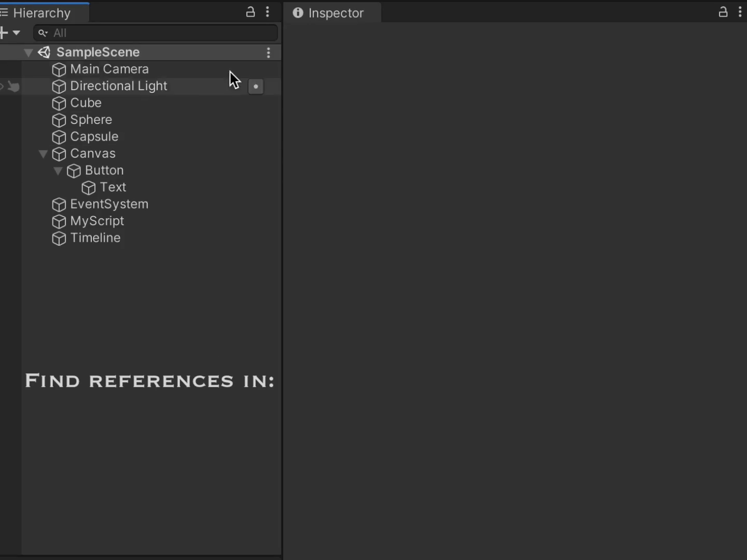Click the Unity scene icon beside SampleScene
This screenshot has width=747, height=560.
click(x=44, y=52)
